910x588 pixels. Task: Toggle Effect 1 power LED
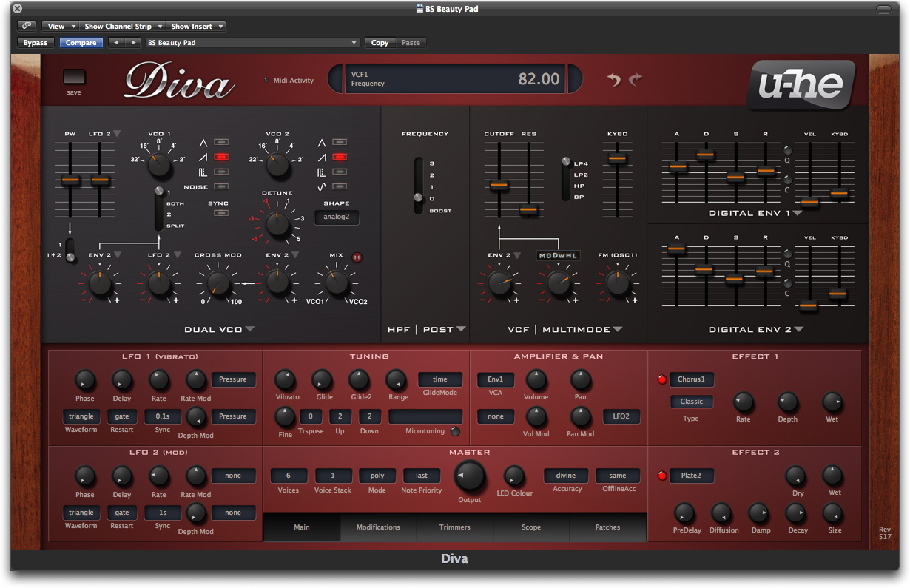pos(662,379)
